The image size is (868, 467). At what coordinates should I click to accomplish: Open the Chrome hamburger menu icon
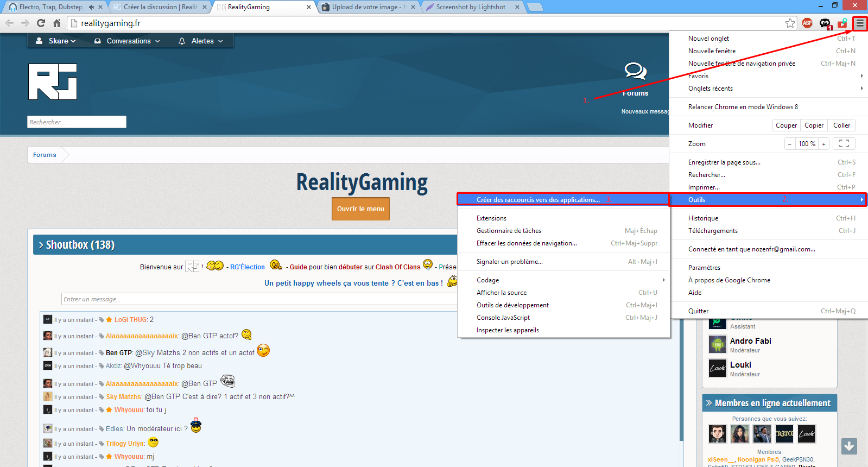tap(860, 23)
